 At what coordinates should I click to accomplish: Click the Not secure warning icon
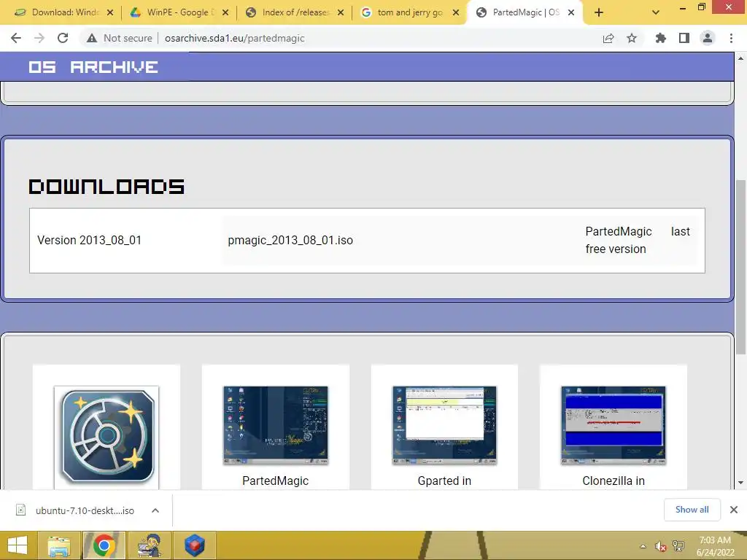point(92,38)
